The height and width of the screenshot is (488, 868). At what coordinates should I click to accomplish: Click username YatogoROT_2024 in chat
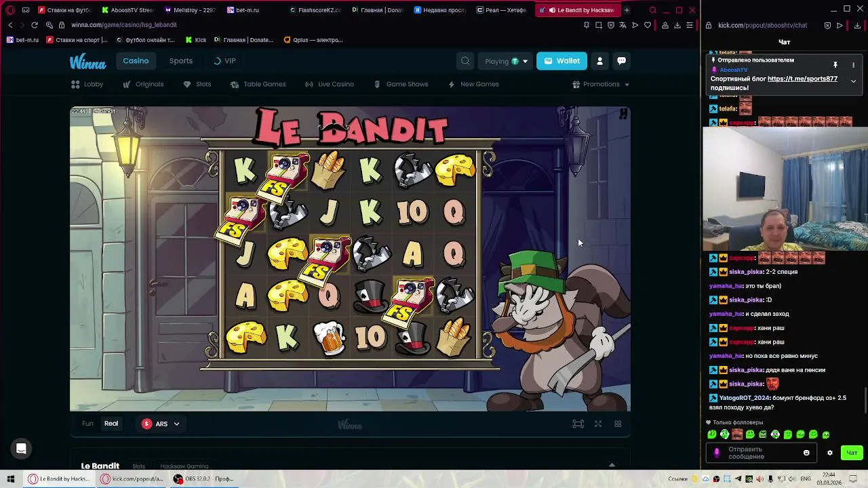(745, 398)
